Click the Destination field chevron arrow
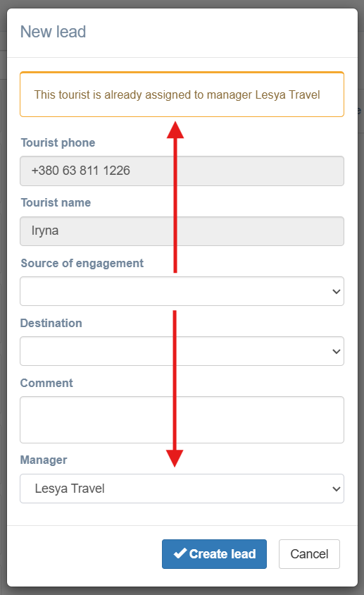Screen dimensions: 364x595 coord(336,351)
